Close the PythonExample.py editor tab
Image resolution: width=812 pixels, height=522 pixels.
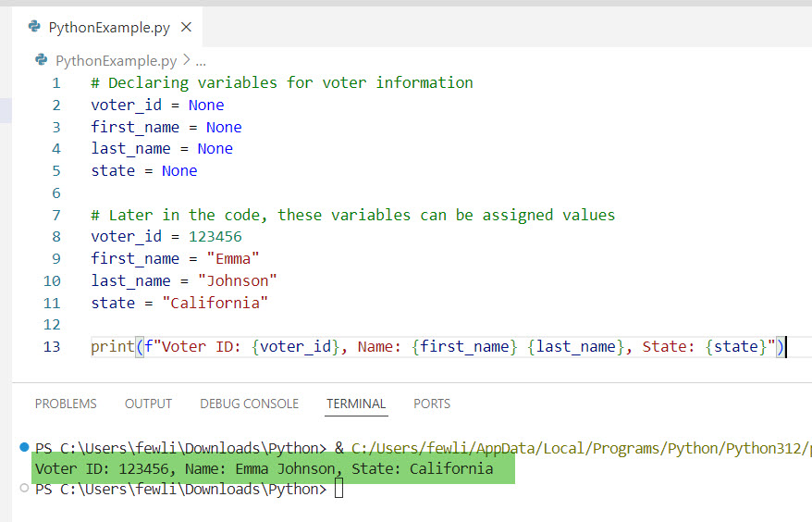pyautogui.click(x=187, y=27)
